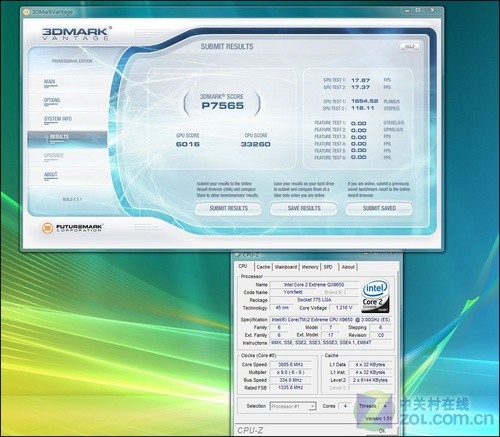Click the Bus Speed value 334.0 MHz
The height and width of the screenshot is (437, 500).
click(291, 380)
